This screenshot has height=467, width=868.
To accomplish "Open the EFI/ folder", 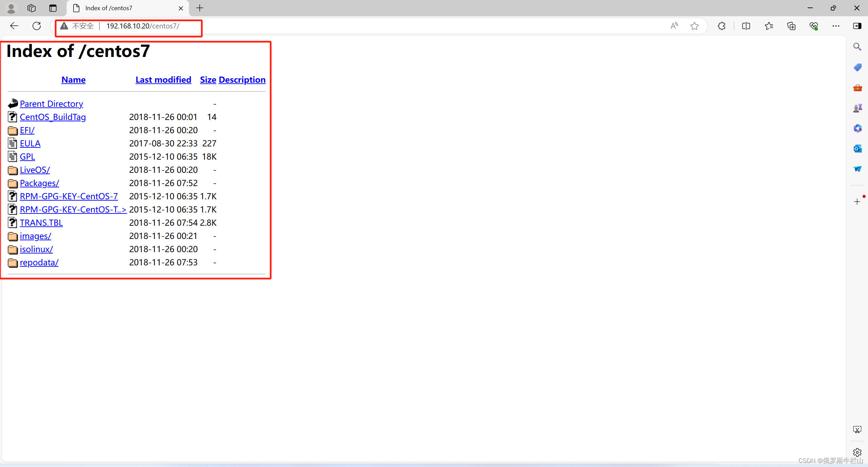I will [27, 130].
